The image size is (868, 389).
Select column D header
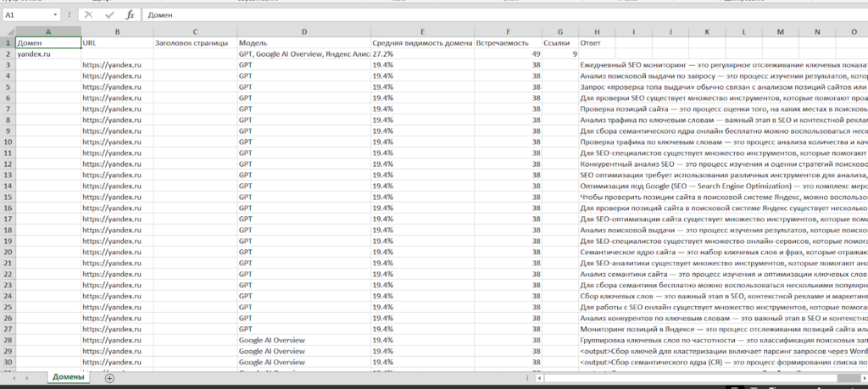pos(303,32)
